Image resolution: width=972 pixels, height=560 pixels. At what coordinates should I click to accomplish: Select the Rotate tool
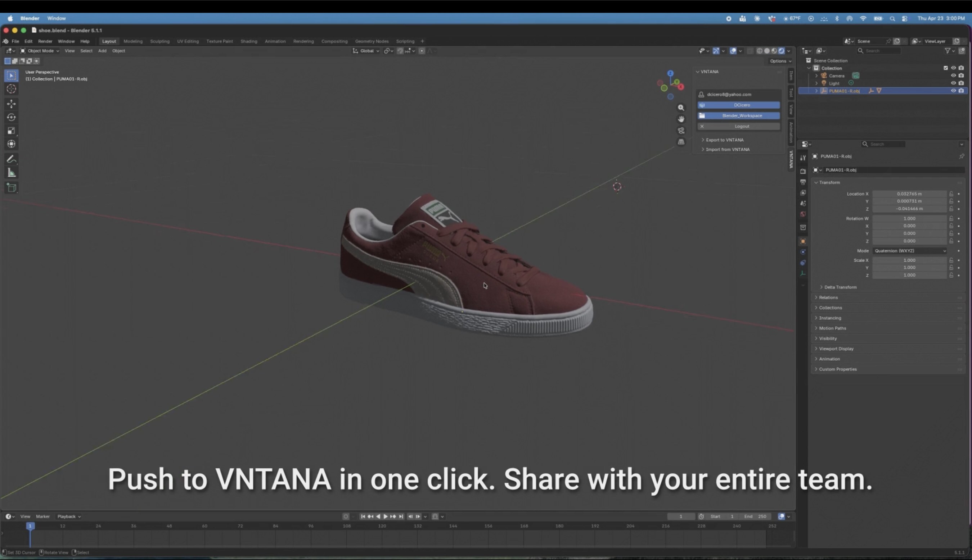point(11,117)
